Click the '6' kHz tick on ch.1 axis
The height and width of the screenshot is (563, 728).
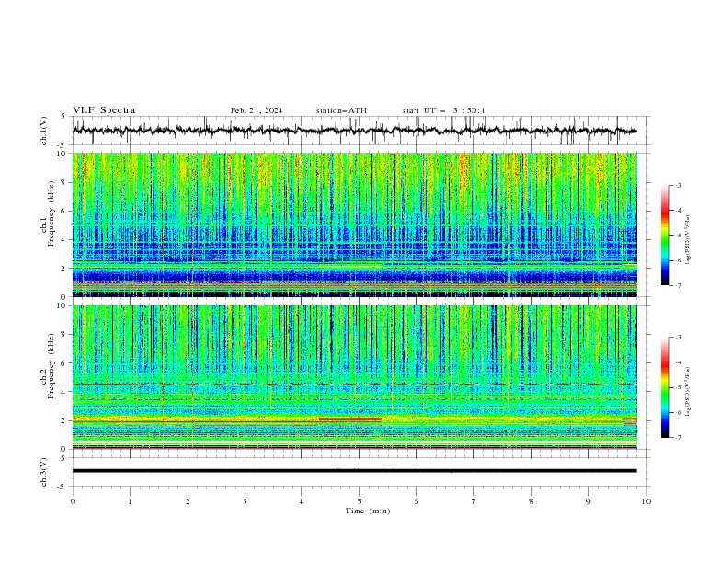pos(63,211)
